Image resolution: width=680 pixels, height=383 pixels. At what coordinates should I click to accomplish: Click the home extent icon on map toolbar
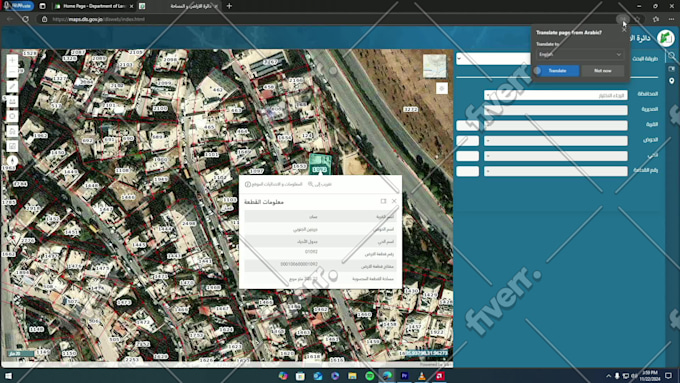[x=12, y=131]
